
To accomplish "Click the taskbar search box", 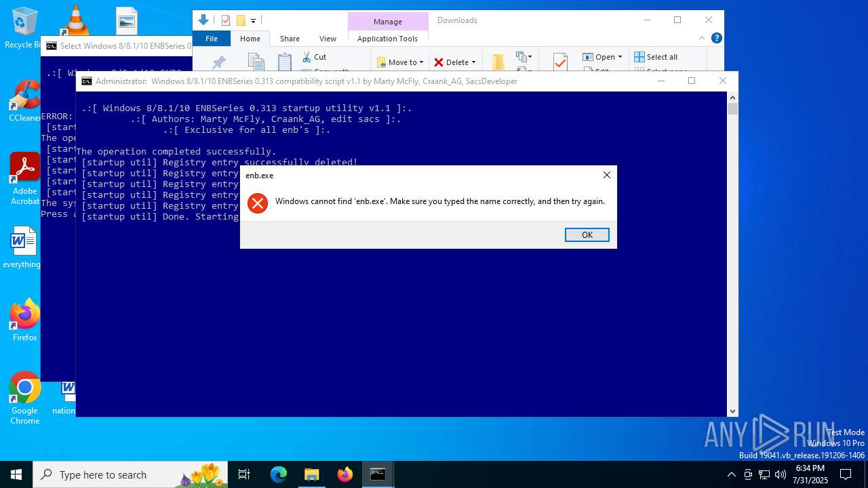I will pos(130,474).
